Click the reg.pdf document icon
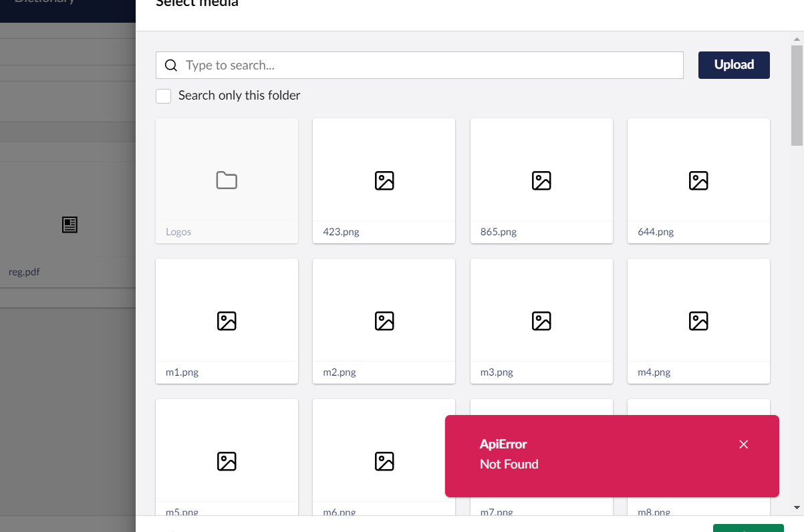This screenshot has height=532, width=804. 70,225
